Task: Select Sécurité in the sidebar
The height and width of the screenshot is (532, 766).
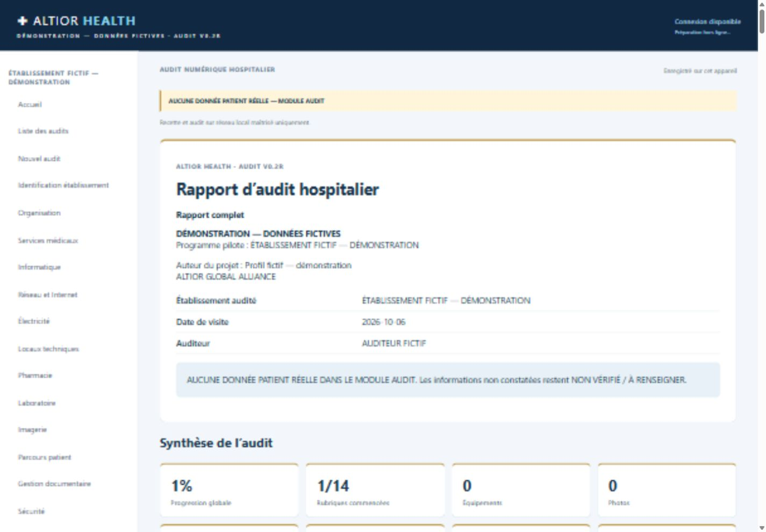Action: 31,512
